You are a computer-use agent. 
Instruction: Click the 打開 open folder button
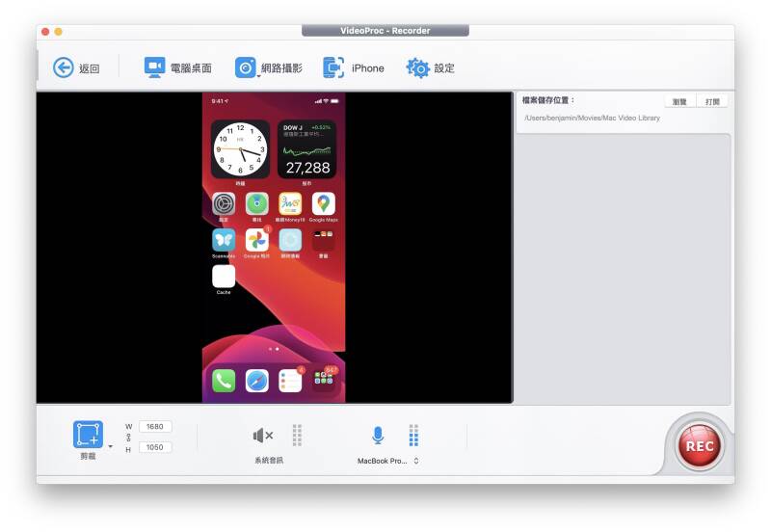click(712, 101)
